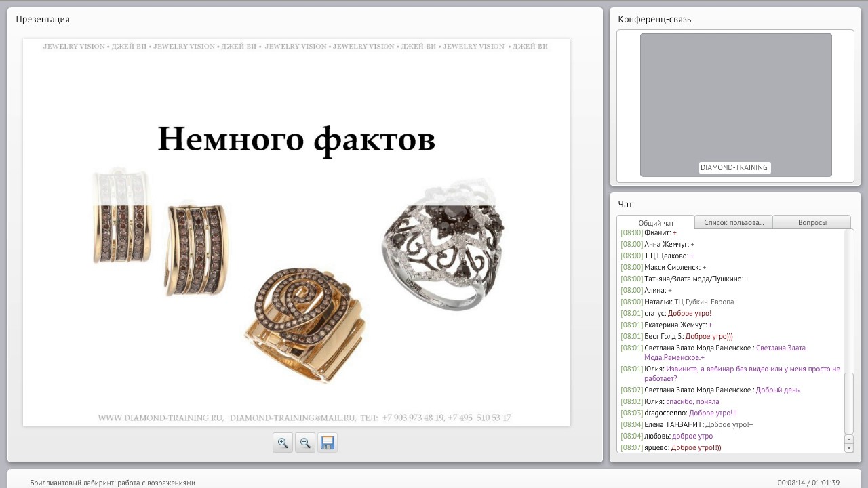Select the Добрый день. reply message
The height and width of the screenshot is (488, 868).
pyautogui.click(x=711, y=390)
